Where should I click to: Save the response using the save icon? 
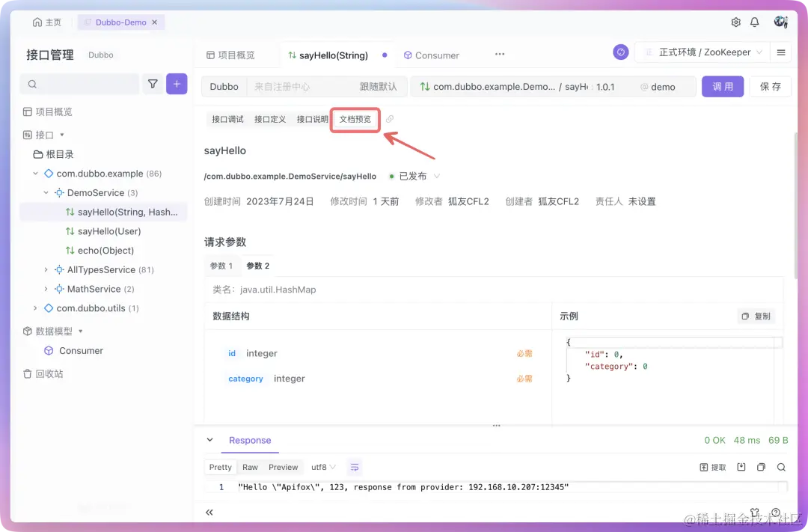pos(741,466)
